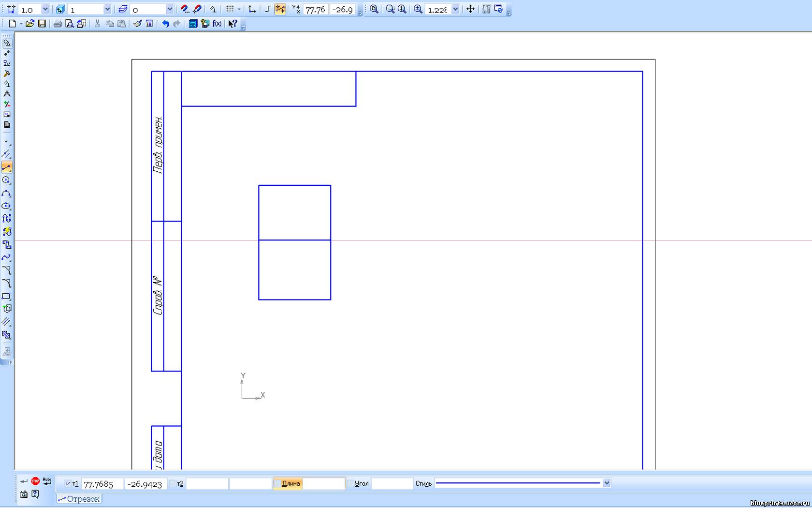Image resolution: width=812 pixels, height=508 pixels.
Task: Click the Copy icon in toolbar
Action: (x=110, y=24)
